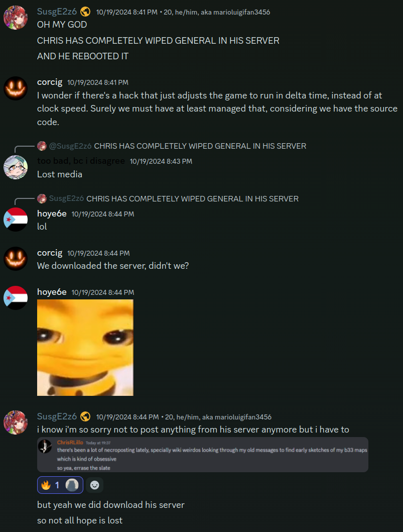This screenshot has width=403, height=532.
Task: Click the globe badge on the last SusgE2z6 message
Action: [85, 416]
